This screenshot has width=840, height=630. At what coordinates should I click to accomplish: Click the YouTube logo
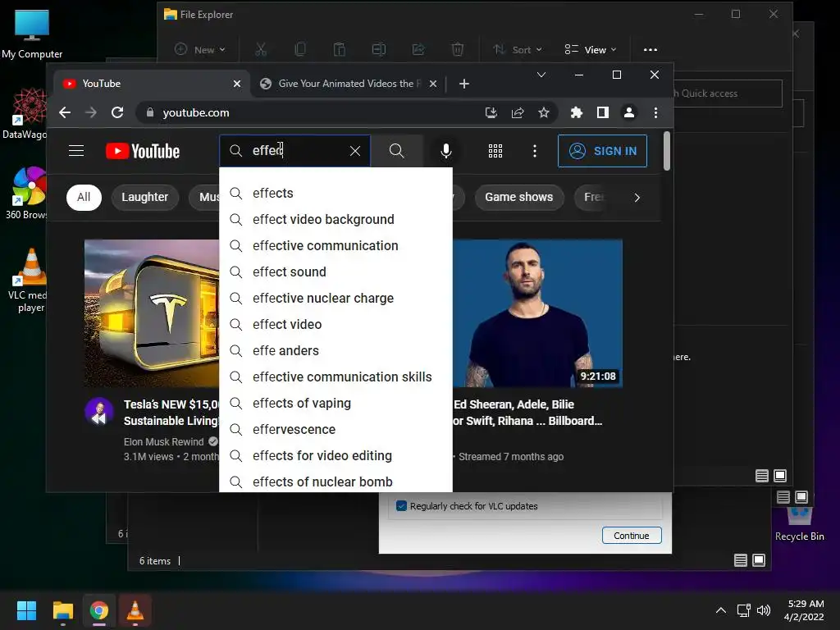click(143, 151)
